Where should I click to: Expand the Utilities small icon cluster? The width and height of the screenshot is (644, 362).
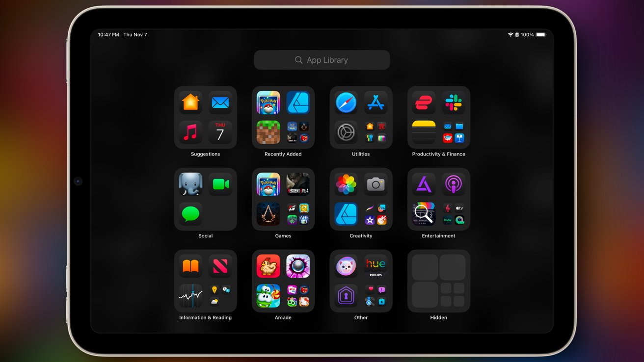(376, 132)
